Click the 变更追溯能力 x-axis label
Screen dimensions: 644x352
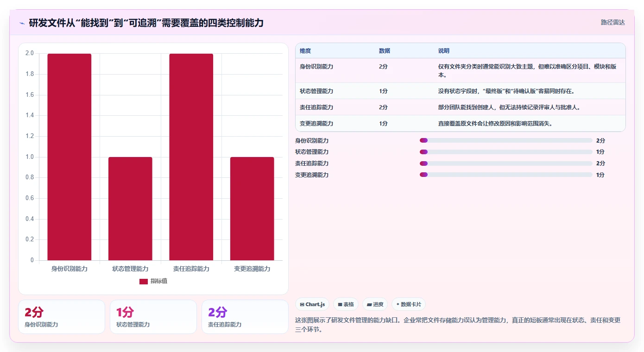[x=252, y=269]
